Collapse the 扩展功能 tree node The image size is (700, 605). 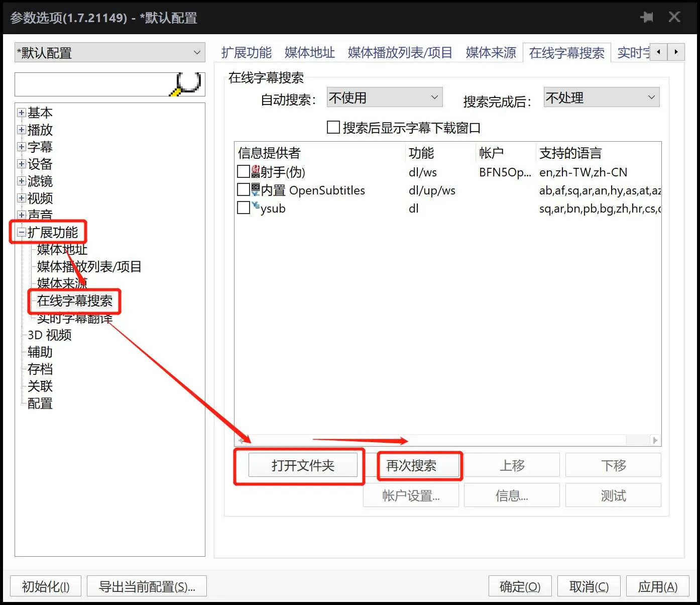tap(22, 232)
